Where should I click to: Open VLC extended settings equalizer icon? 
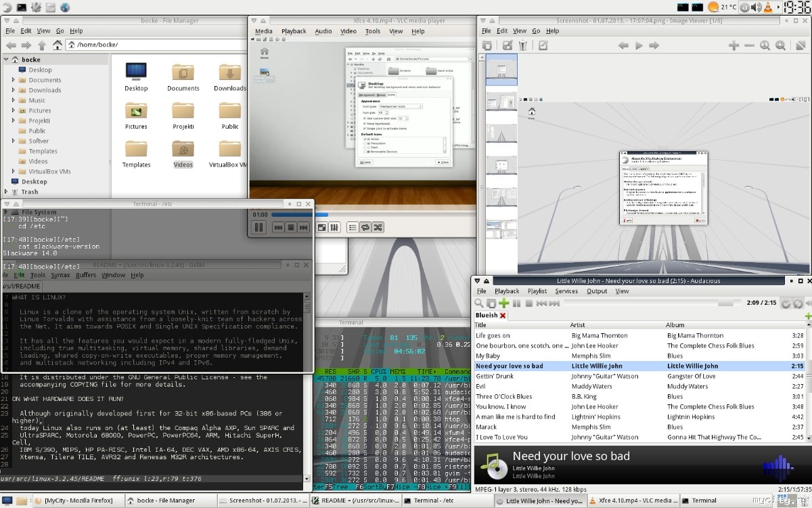pyautogui.click(x=334, y=228)
